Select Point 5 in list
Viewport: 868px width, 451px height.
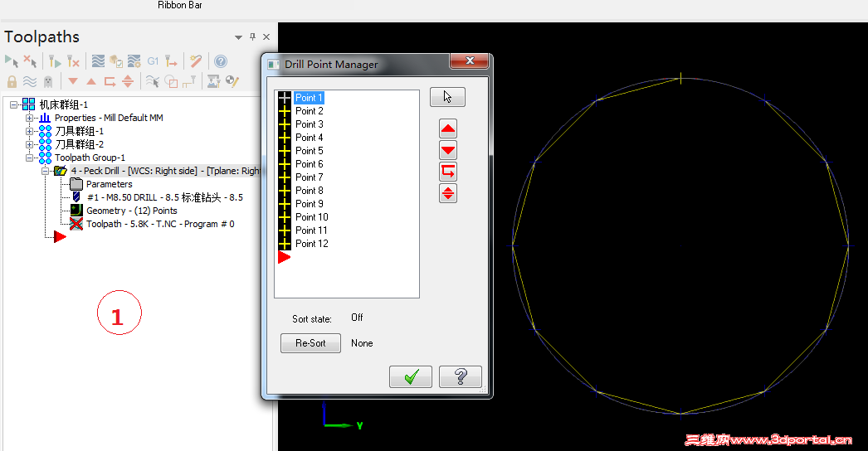[x=309, y=151]
